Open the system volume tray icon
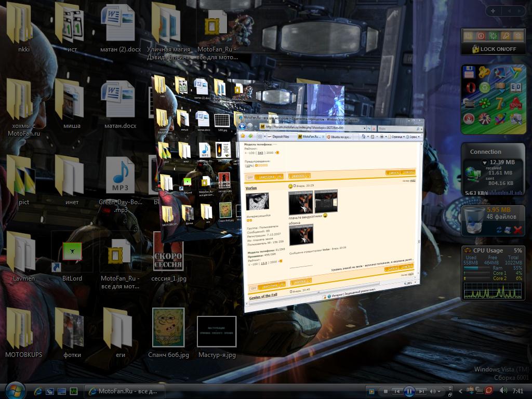Image resolution: width=532 pixels, height=399 pixels. (x=503, y=391)
